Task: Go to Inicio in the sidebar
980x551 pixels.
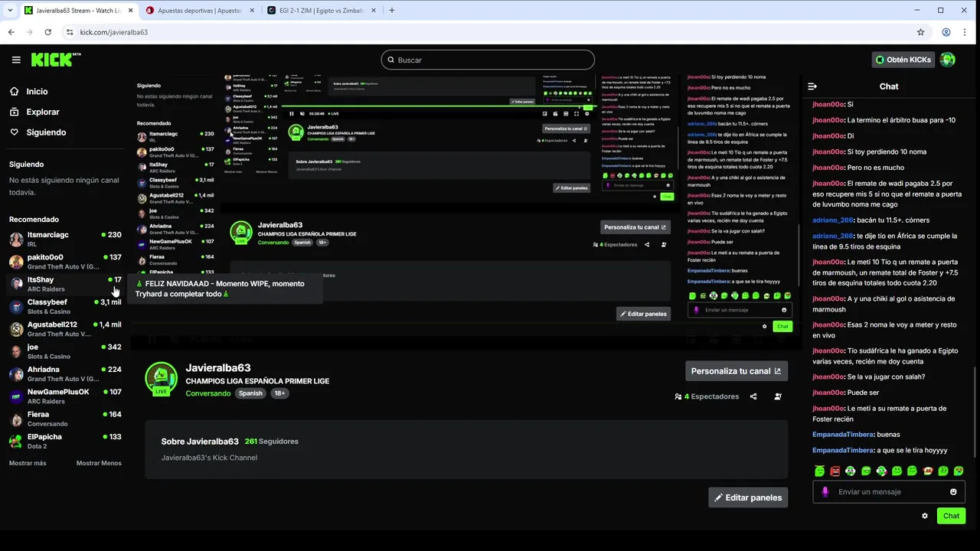Action: coord(37,91)
